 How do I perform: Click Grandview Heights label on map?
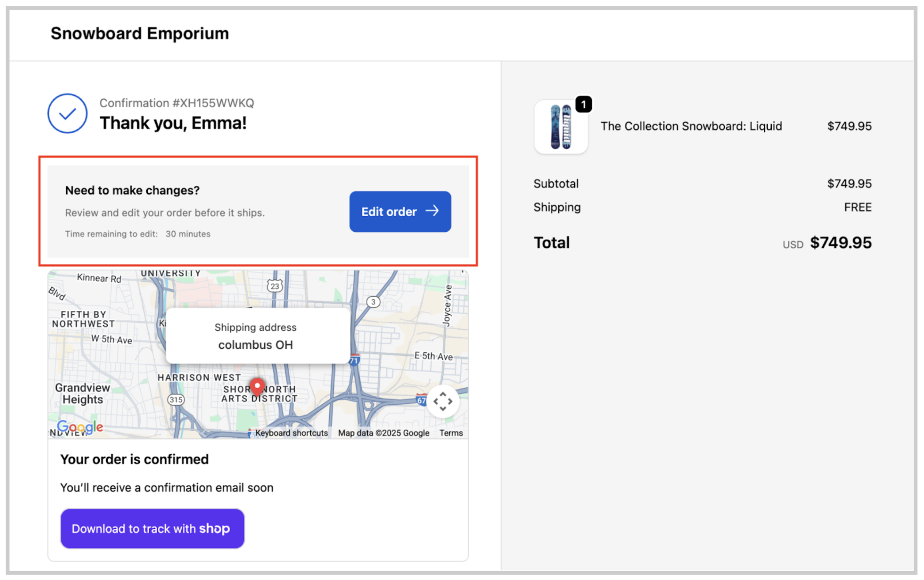tap(82, 393)
